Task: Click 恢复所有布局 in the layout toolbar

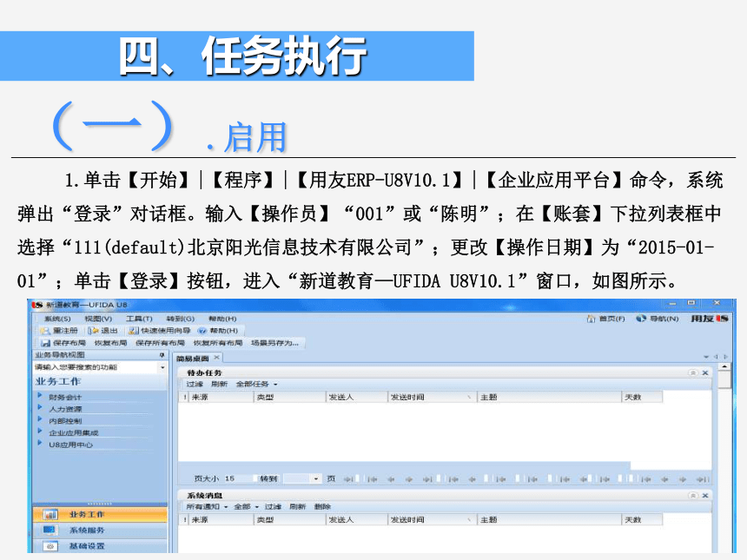Action: pyautogui.click(x=218, y=343)
